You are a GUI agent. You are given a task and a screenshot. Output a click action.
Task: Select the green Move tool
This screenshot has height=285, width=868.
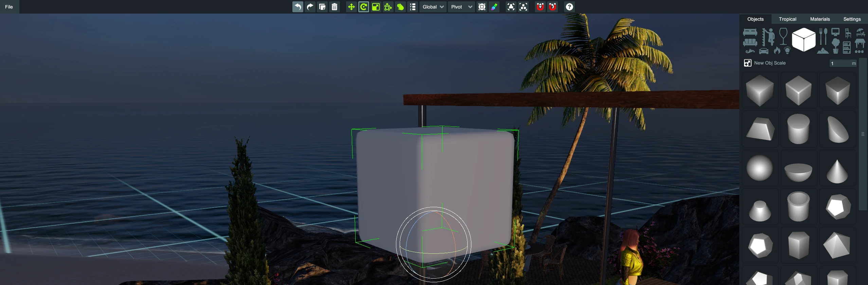coord(351,7)
